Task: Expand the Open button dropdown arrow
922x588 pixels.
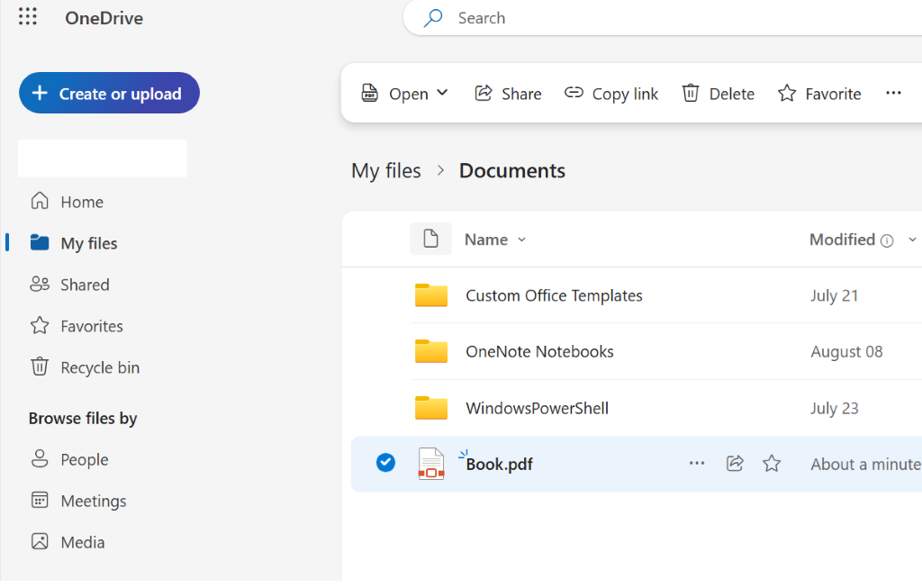Action: (x=443, y=93)
